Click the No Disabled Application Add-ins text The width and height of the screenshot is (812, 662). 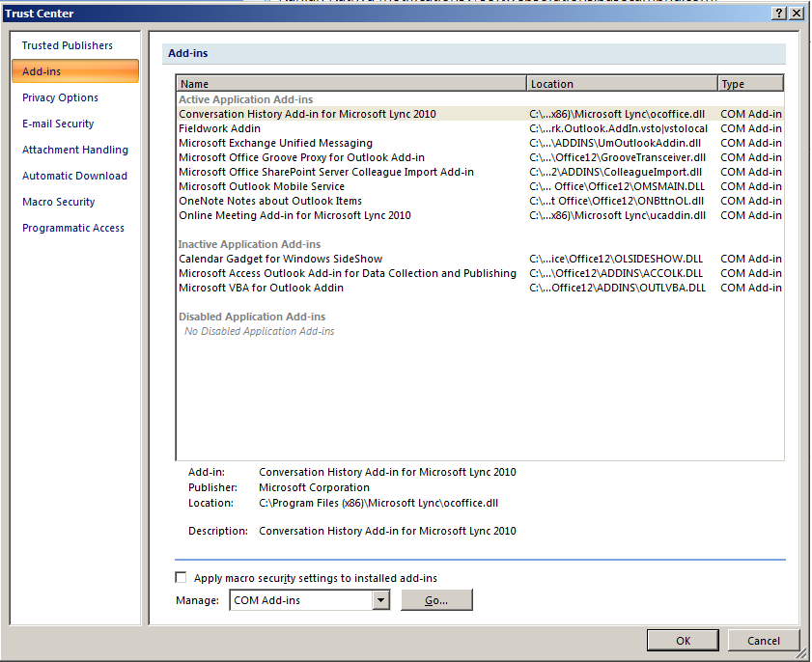pyautogui.click(x=260, y=331)
